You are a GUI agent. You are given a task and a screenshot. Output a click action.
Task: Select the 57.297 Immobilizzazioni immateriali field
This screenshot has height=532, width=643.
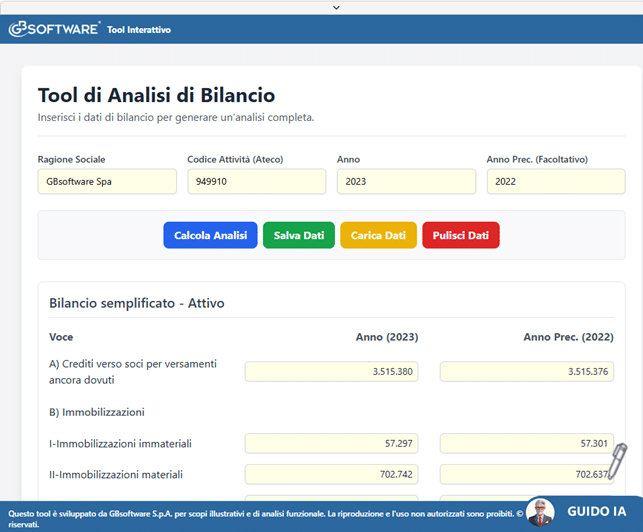coord(331,443)
